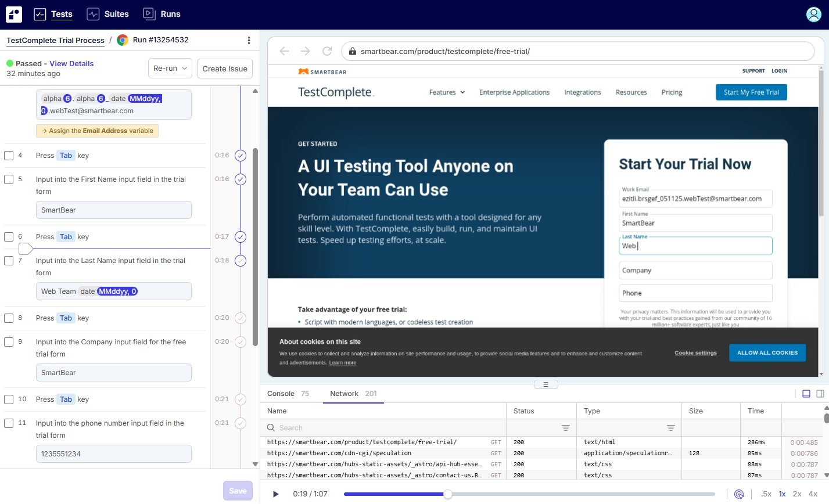Open Enterprise Applications on the webpage
The image size is (829, 504).
(515, 92)
